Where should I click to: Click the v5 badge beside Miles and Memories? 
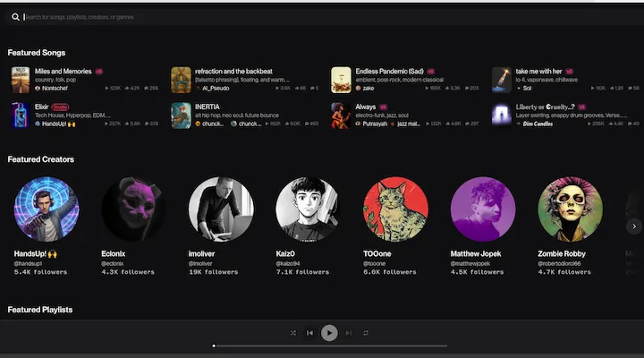click(x=99, y=72)
